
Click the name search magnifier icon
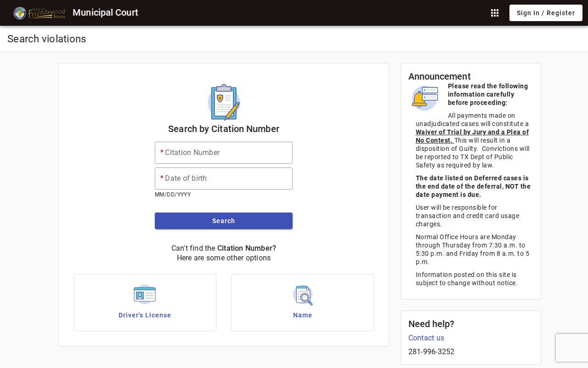tap(303, 295)
